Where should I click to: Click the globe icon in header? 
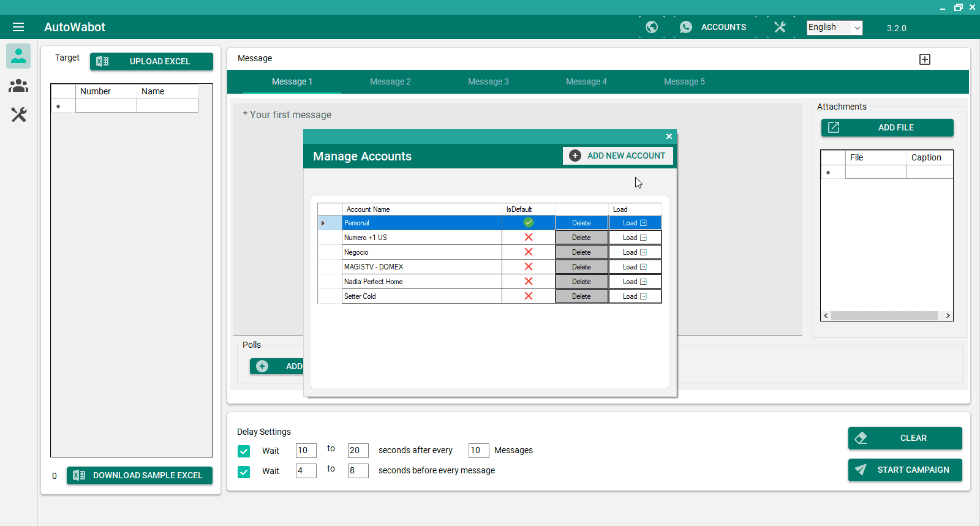pos(652,27)
